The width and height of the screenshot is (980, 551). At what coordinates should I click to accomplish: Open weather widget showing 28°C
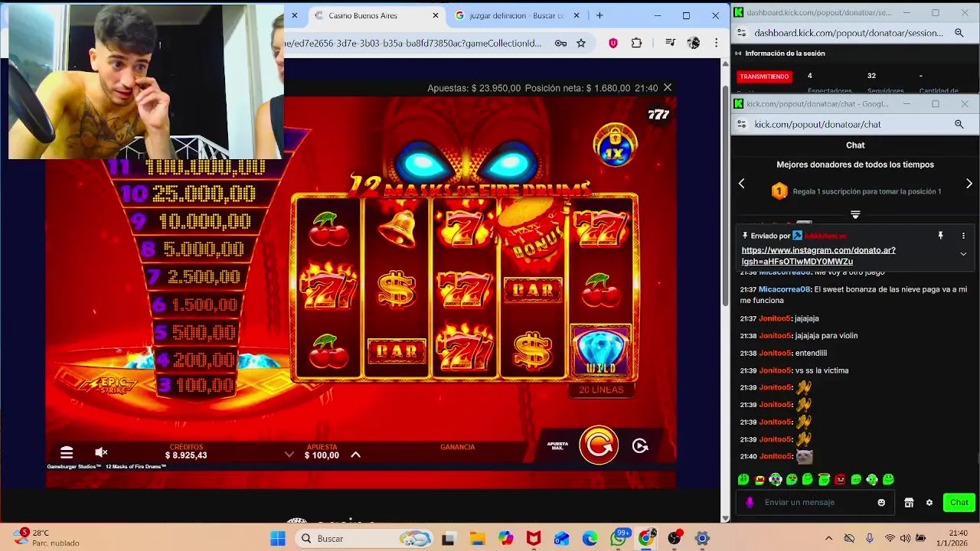[x=47, y=538]
